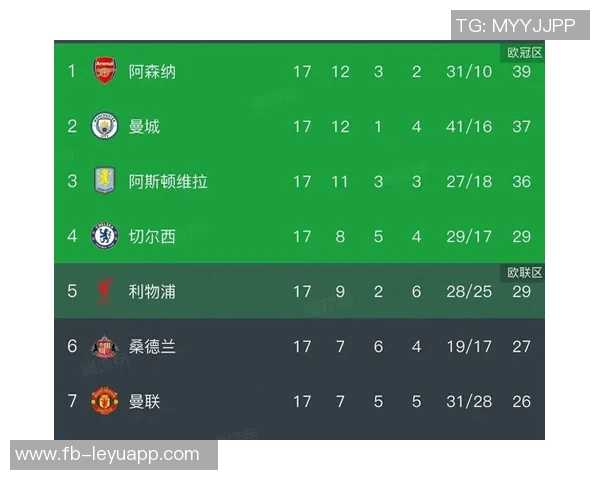Image resolution: width=600 pixels, height=480 pixels.
Task: Open the 阿森纳 team name
Action: (x=152, y=72)
